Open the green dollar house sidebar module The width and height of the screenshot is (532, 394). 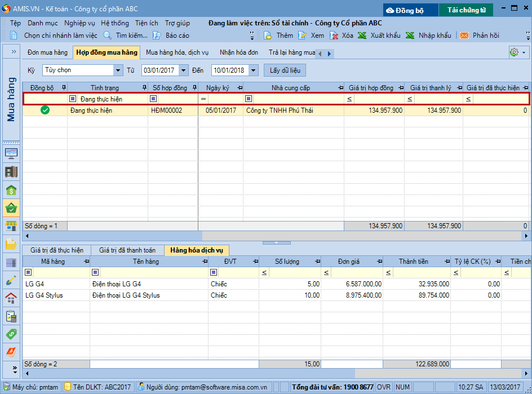point(11,190)
